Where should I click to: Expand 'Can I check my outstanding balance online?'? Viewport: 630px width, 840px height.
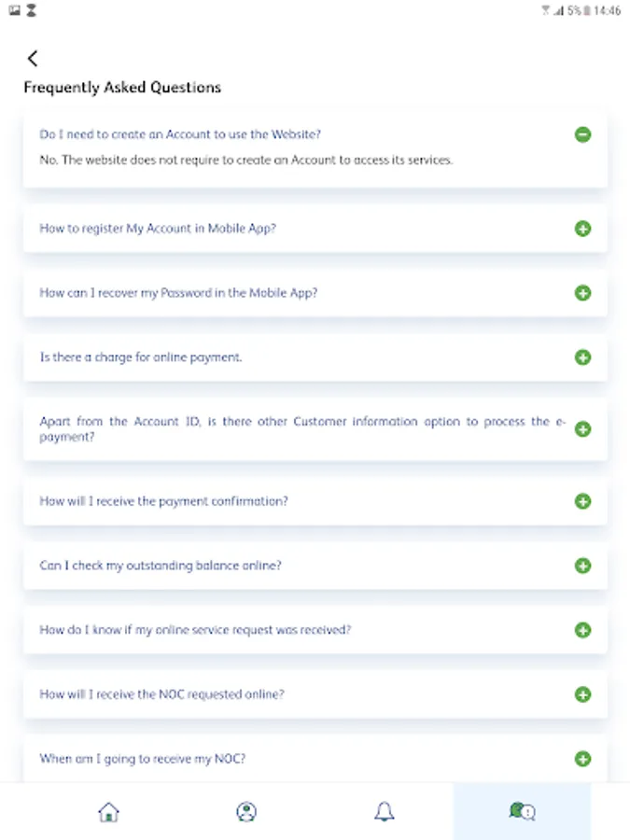coord(583,566)
